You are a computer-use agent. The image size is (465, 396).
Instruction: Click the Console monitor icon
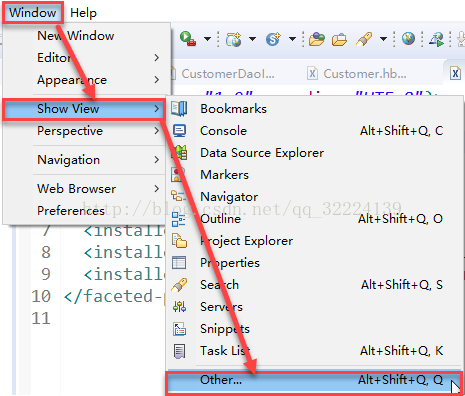tap(179, 131)
